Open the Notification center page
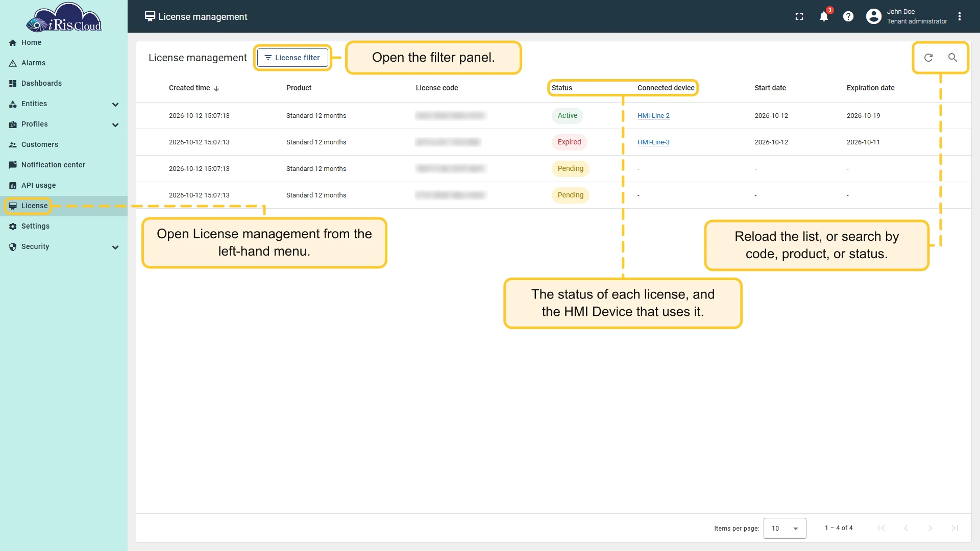980x551 pixels. click(64, 165)
